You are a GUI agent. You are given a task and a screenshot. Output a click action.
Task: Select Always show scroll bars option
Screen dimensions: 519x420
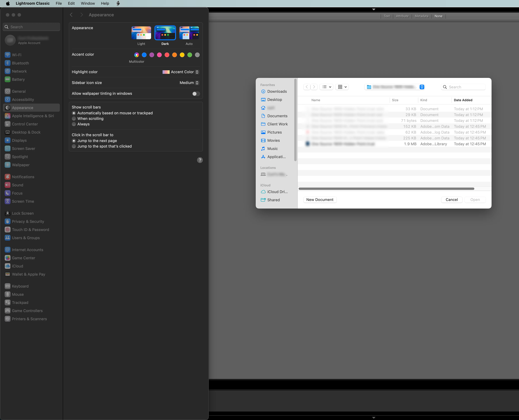pos(74,124)
